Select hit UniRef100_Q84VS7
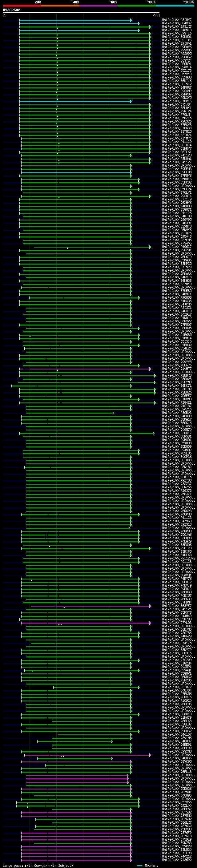This screenshot has width=197, height=868. [x=177, y=23]
